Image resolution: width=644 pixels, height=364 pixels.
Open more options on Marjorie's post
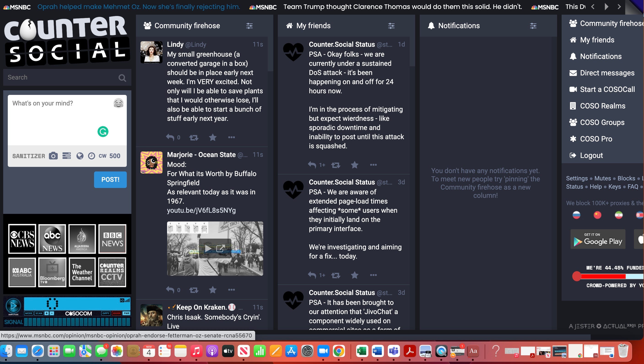pos(232,290)
